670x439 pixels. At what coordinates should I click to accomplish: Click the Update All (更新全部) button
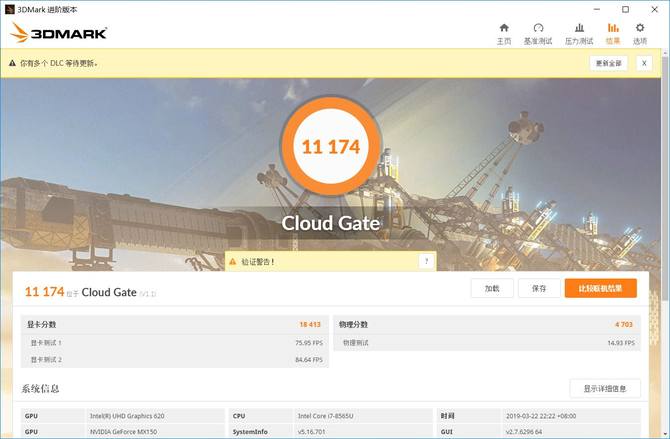point(608,63)
